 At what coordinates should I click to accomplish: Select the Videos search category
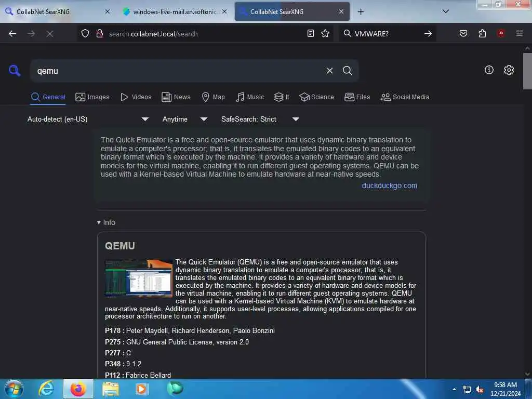point(136,97)
